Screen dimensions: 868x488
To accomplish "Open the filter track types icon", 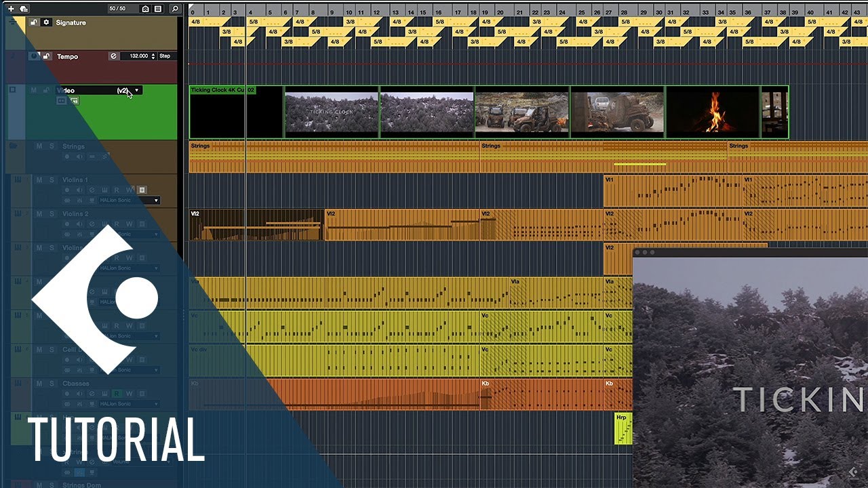I will point(158,9).
